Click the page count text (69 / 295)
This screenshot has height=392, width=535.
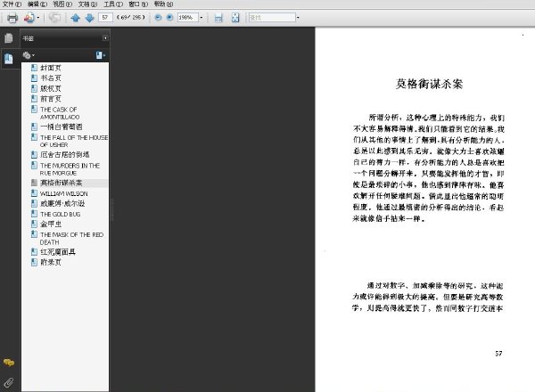(x=131, y=18)
